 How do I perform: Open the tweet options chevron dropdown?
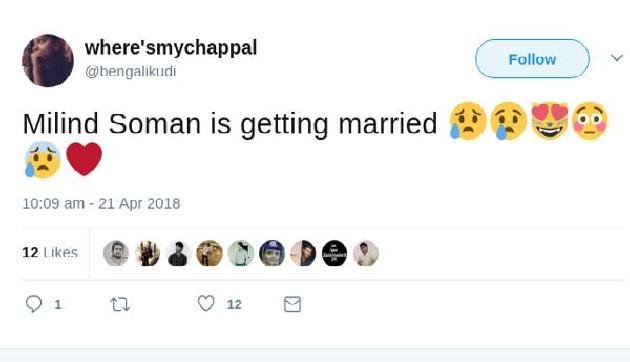[617, 58]
